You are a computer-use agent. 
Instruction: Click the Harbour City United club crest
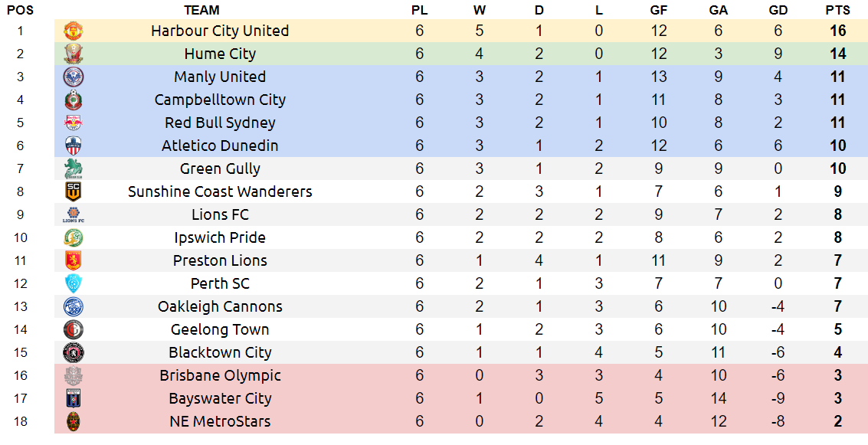[x=73, y=31]
